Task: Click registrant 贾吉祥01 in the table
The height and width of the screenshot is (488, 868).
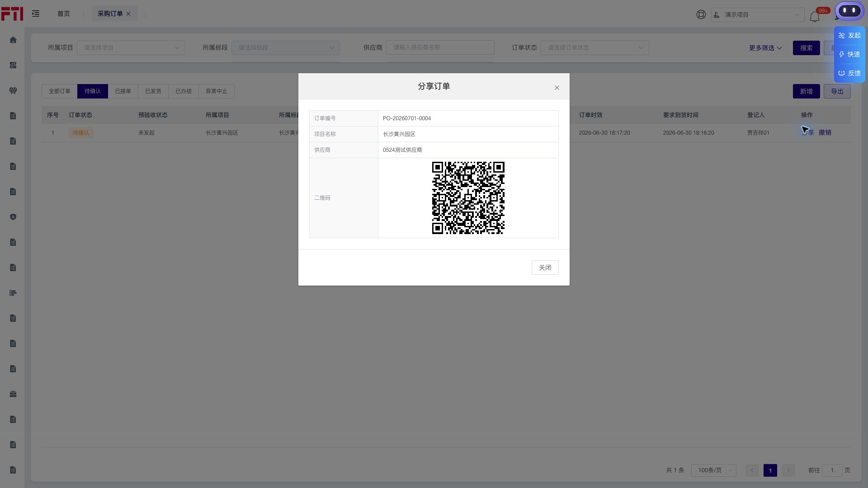Action: [x=758, y=133]
